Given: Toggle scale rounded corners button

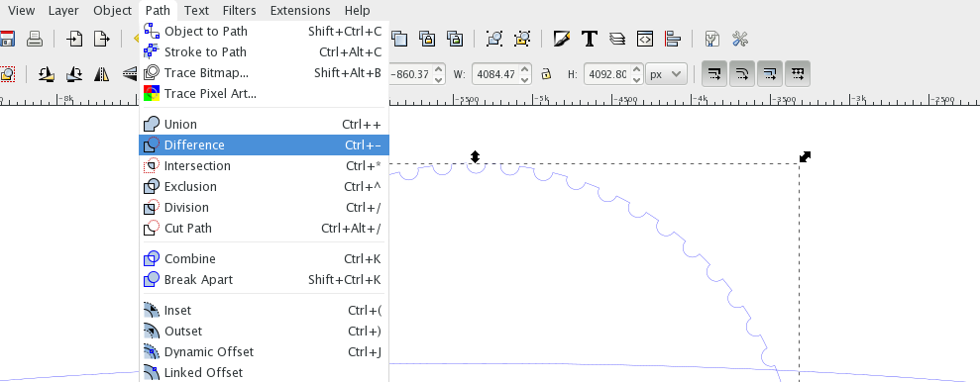Looking at the screenshot, I should 742,74.
